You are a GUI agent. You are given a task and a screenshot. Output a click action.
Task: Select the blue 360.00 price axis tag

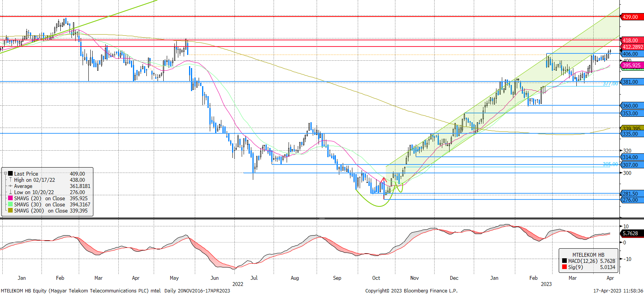pyautogui.click(x=630, y=106)
